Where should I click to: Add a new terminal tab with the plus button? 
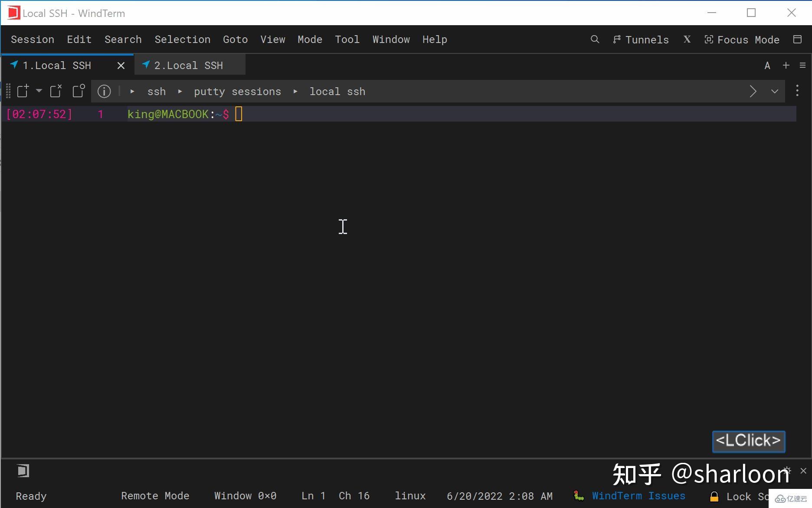(786, 65)
